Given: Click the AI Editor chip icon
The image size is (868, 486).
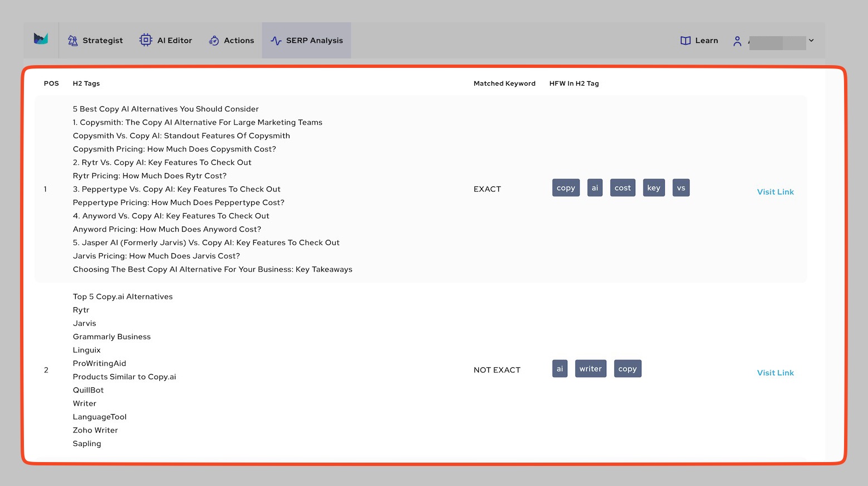Looking at the screenshot, I should pyautogui.click(x=146, y=40).
